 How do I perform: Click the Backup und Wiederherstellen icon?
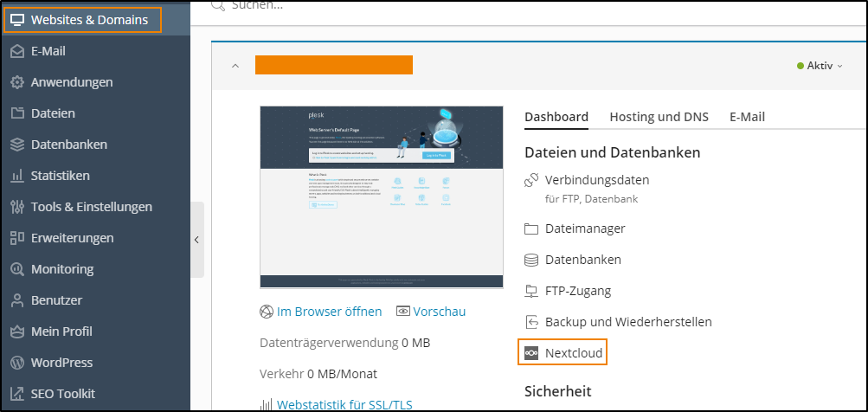pos(531,322)
